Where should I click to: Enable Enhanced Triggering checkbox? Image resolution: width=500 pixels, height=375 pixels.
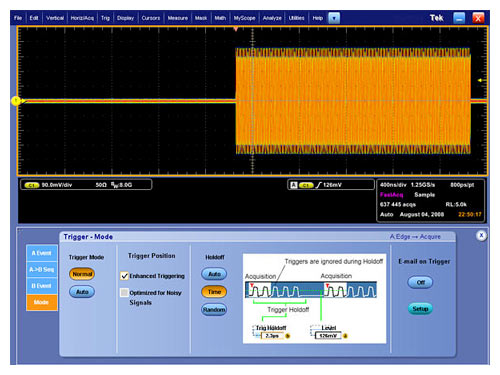(124, 276)
